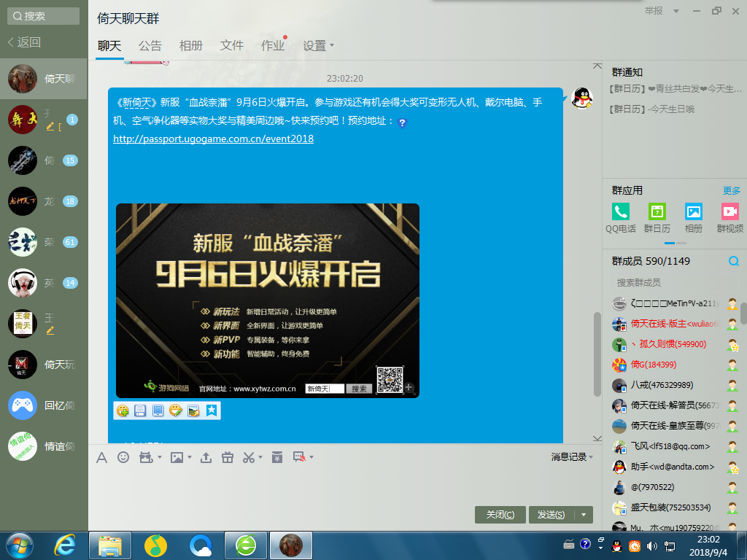The width and height of the screenshot is (747, 560).
Task: Click the red envelope icon in toolbar
Action: 276,457
